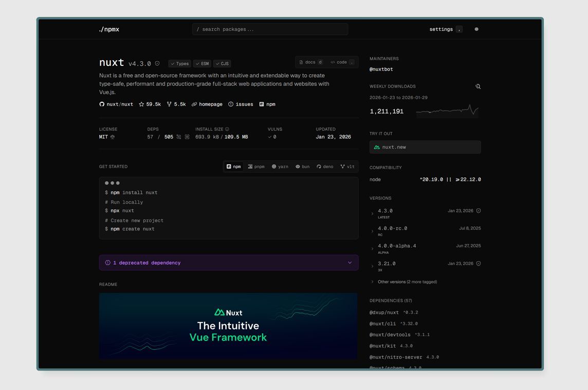Open the npm link under description
588x390 pixels.
pos(267,104)
